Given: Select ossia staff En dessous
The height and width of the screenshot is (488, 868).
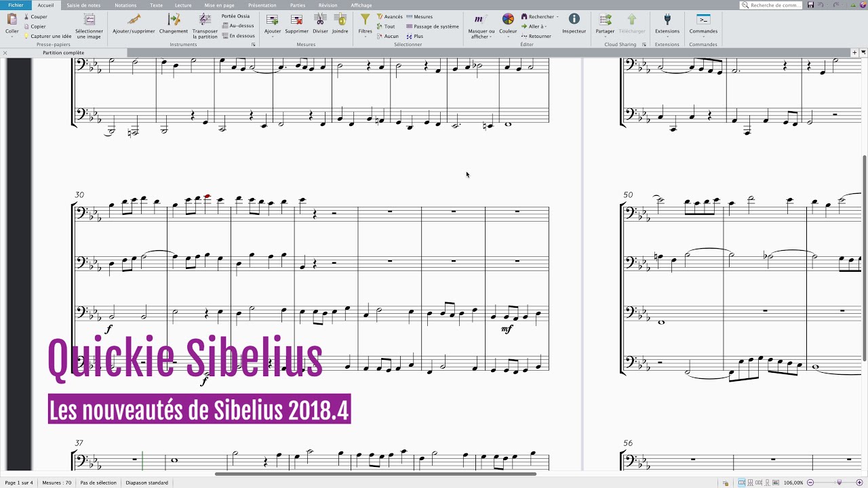Looking at the screenshot, I should tap(239, 36).
